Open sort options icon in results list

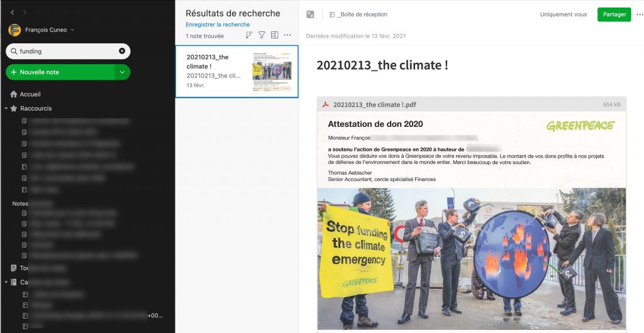pyautogui.click(x=249, y=35)
